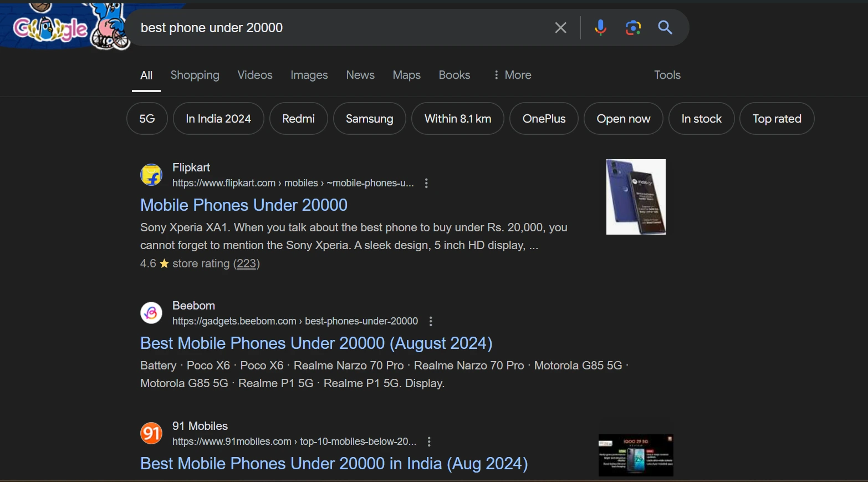This screenshot has height=482, width=868.
Task: Open the Mobile Phones Under 20000 link
Action: click(x=244, y=205)
